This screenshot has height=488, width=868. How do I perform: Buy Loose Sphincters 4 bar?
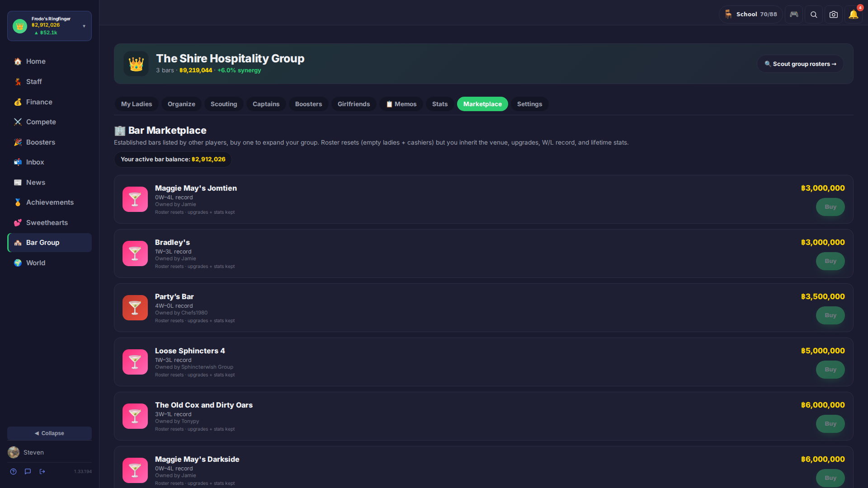coord(830,370)
